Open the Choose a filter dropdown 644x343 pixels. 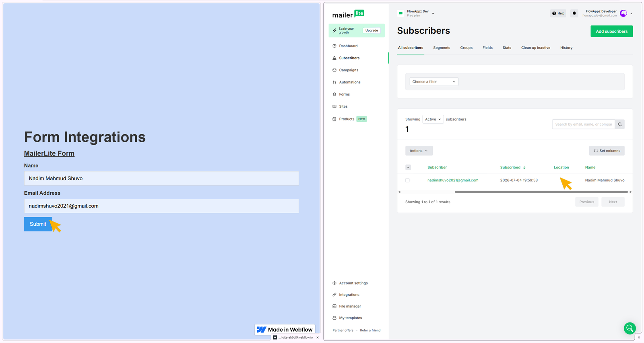[x=434, y=82]
